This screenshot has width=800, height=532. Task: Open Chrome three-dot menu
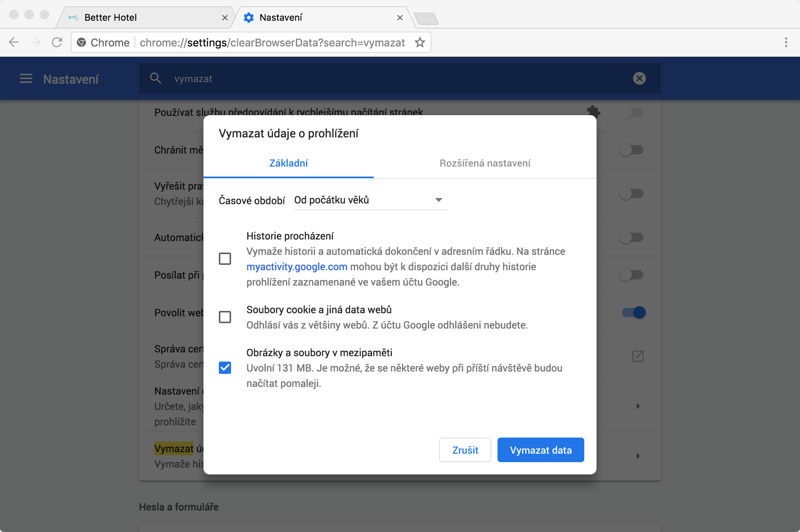pyautogui.click(x=786, y=42)
